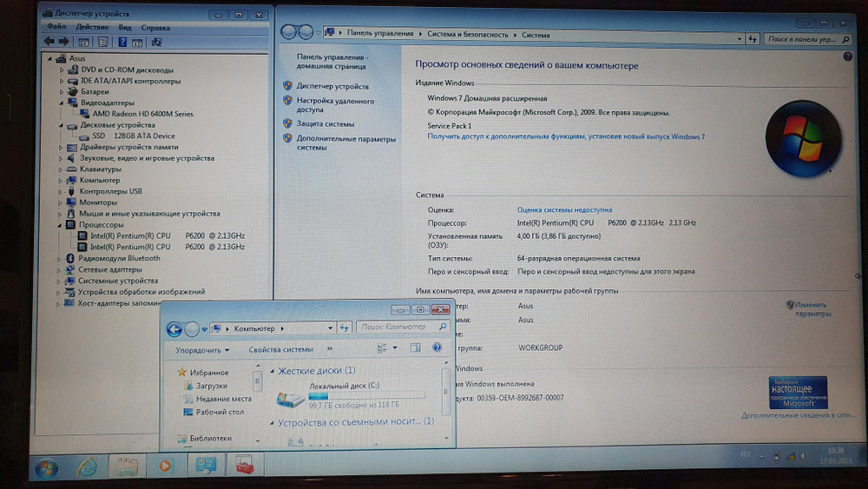Click Панель управления breadcrumb in System window

click(380, 33)
